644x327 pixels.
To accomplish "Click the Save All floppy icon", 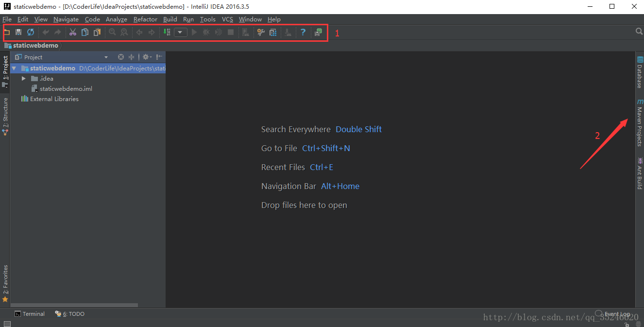I will [x=18, y=32].
